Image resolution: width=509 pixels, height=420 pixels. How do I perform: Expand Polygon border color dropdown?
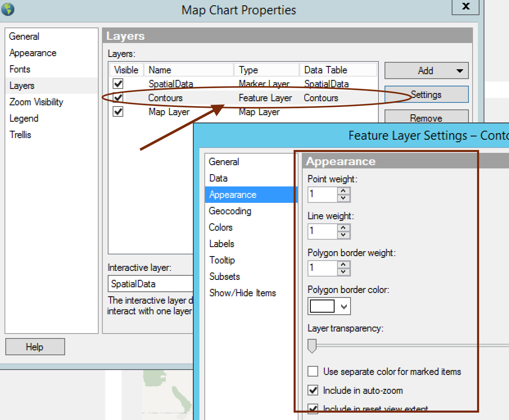[x=344, y=306]
